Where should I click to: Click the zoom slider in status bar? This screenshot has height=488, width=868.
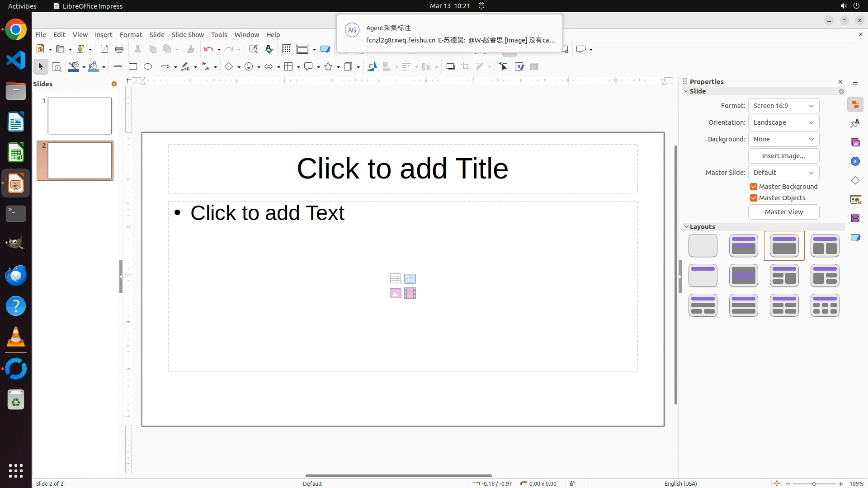point(814,483)
